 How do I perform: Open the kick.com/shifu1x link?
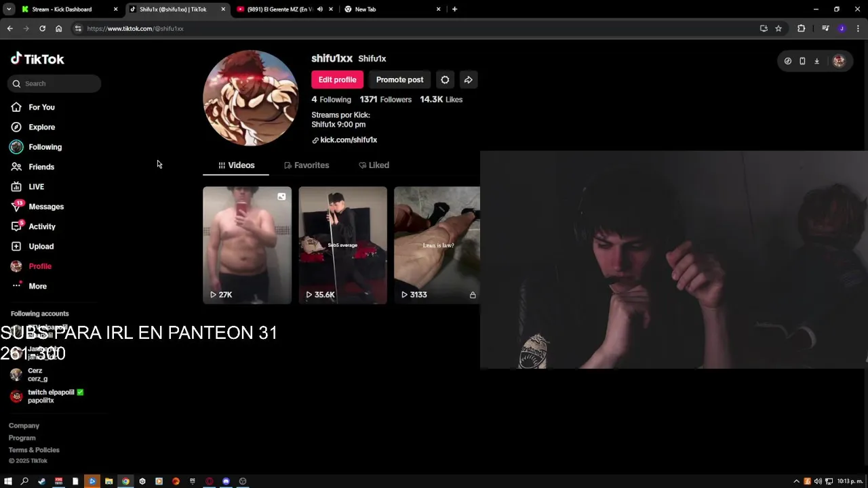[x=344, y=140]
